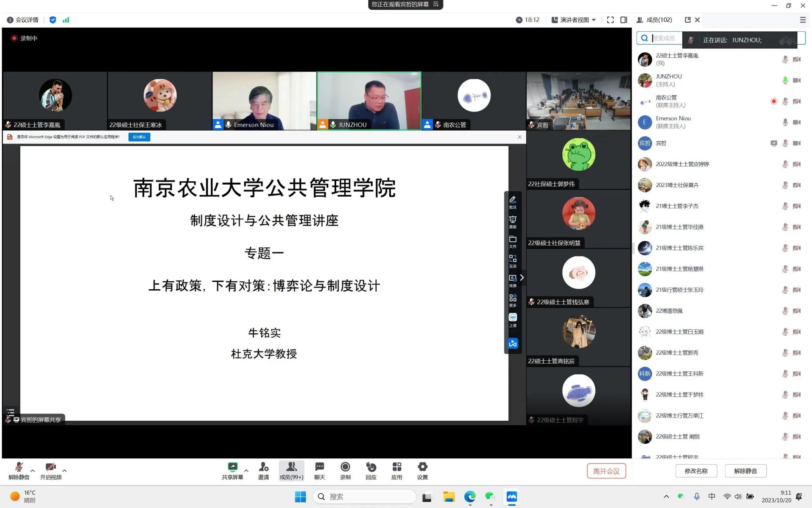Select 宾哲 classroom video thumbnail
The width and height of the screenshot is (812, 508).
tap(578, 101)
